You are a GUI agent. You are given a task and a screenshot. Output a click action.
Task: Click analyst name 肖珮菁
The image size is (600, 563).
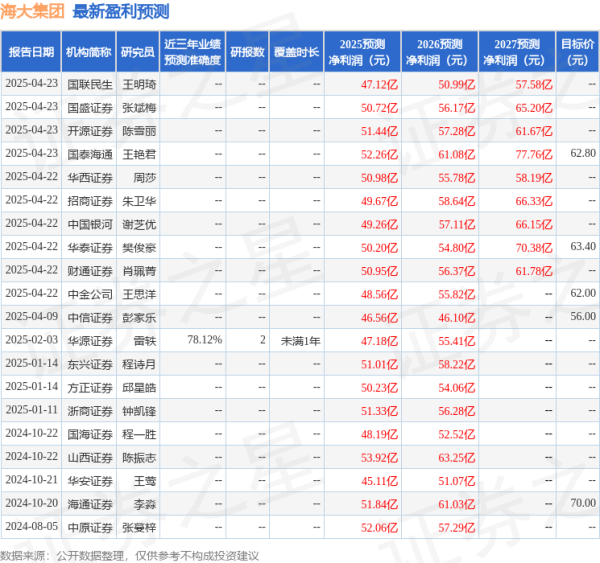tap(139, 271)
